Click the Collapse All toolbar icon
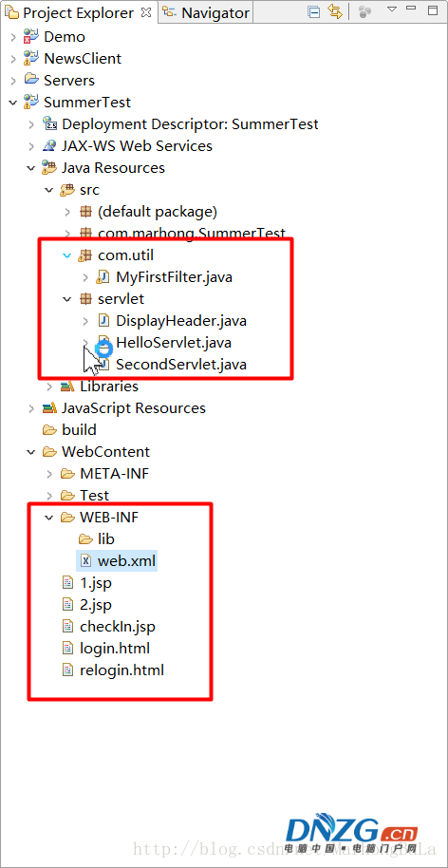 tap(314, 12)
